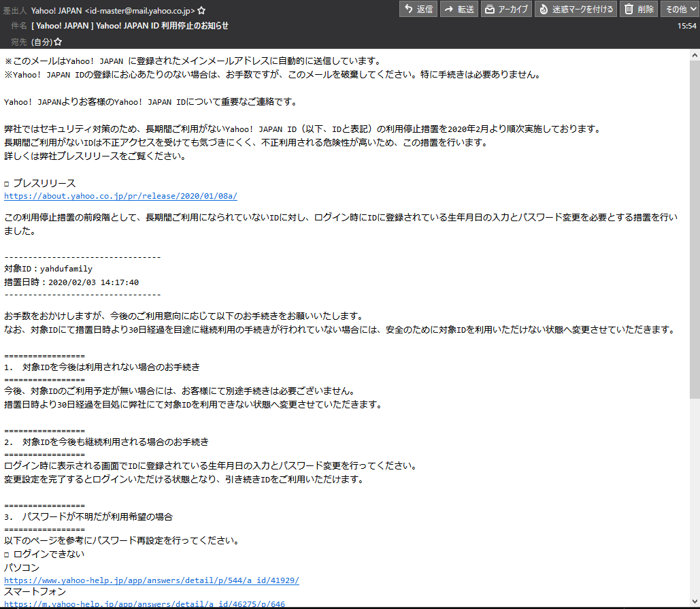Click the forward arrow icon

tap(449, 9)
